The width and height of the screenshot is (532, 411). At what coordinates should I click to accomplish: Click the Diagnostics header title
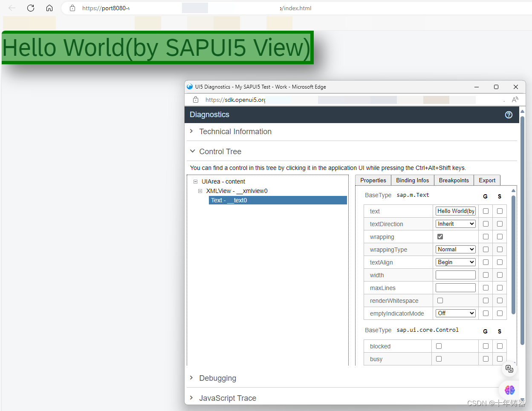point(209,115)
